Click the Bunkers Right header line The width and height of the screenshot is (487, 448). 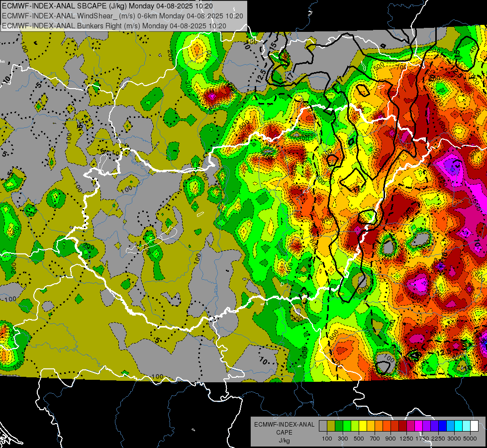click(114, 26)
